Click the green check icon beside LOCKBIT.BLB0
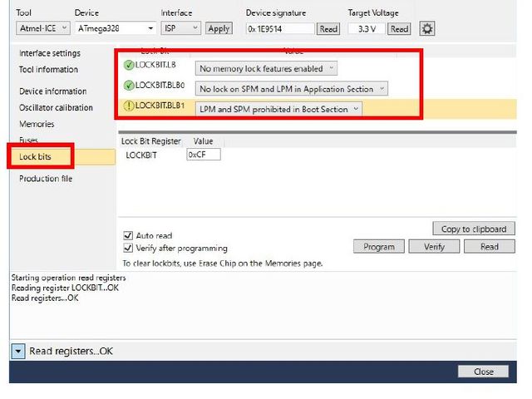Screen dimensions: 532x399 click(x=128, y=86)
